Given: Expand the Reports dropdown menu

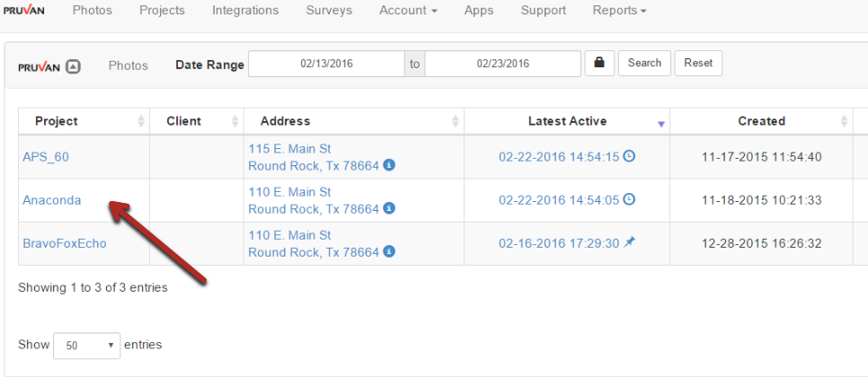Looking at the screenshot, I should tap(619, 11).
